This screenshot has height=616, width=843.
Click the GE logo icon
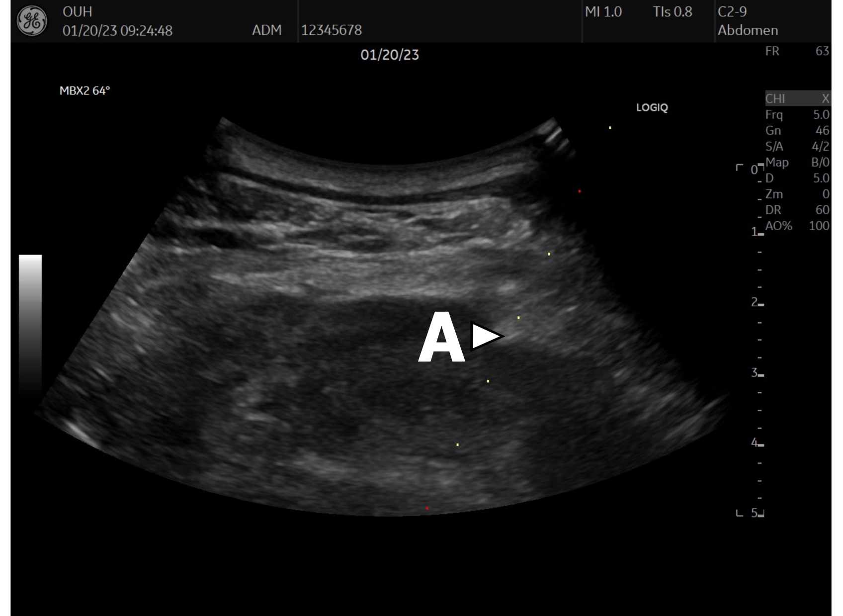(x=32, y=21)
